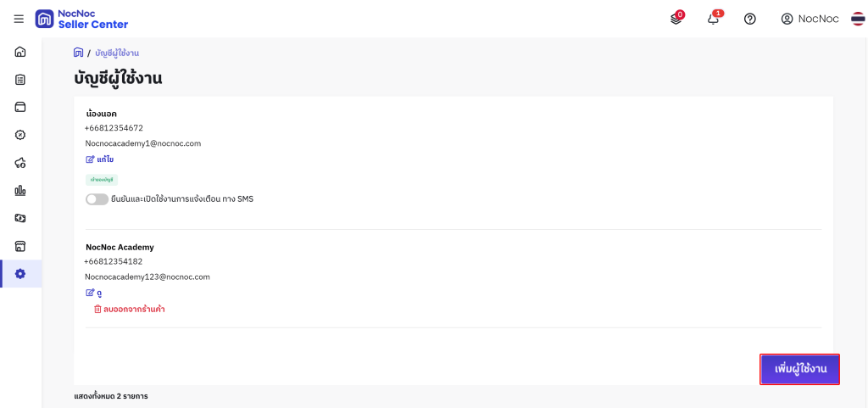Open the NocNoc account menu
This screenshot has height=408, width=868.
click(810, 19)
